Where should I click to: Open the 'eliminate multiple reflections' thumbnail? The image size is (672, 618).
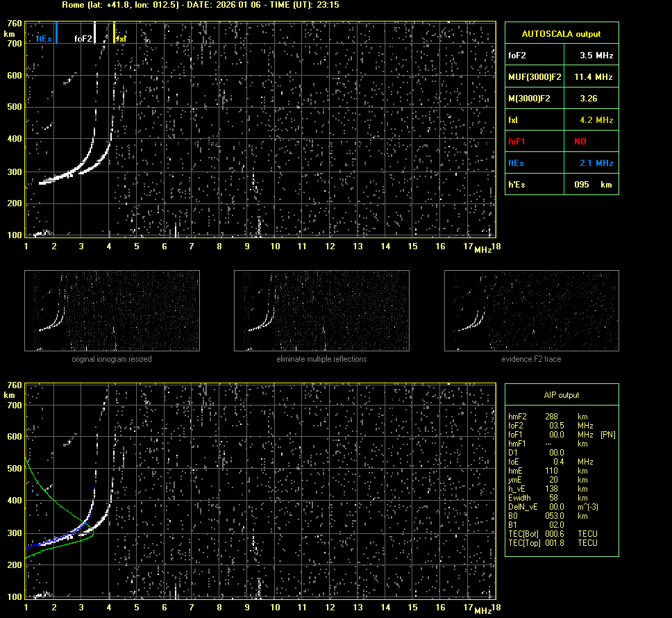321,311
